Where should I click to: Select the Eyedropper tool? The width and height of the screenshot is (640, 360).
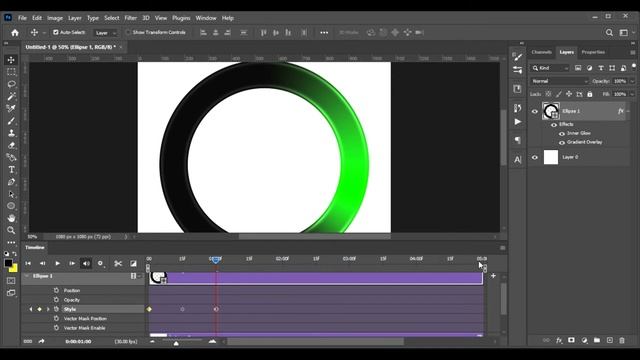click(x=11, y=109)
